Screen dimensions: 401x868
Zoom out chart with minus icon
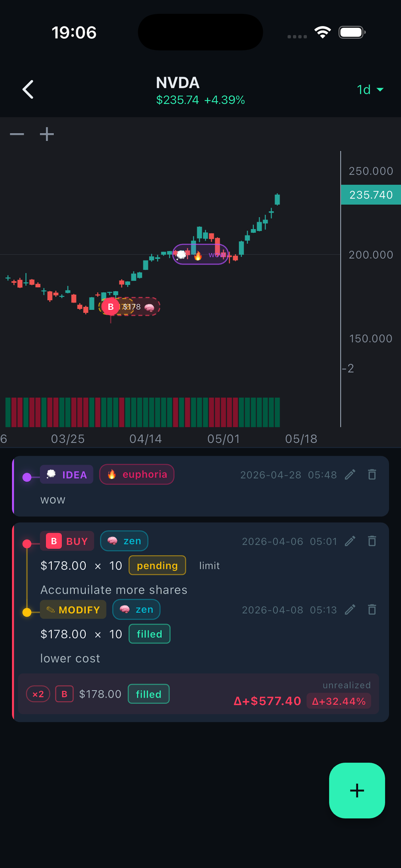point(17,134)
